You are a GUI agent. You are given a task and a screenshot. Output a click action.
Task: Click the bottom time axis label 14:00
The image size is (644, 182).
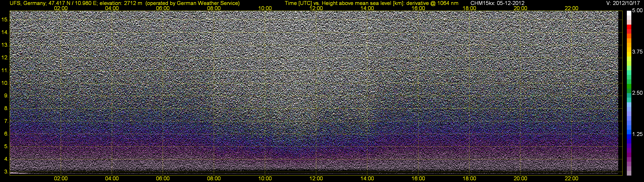pos(367,179)
